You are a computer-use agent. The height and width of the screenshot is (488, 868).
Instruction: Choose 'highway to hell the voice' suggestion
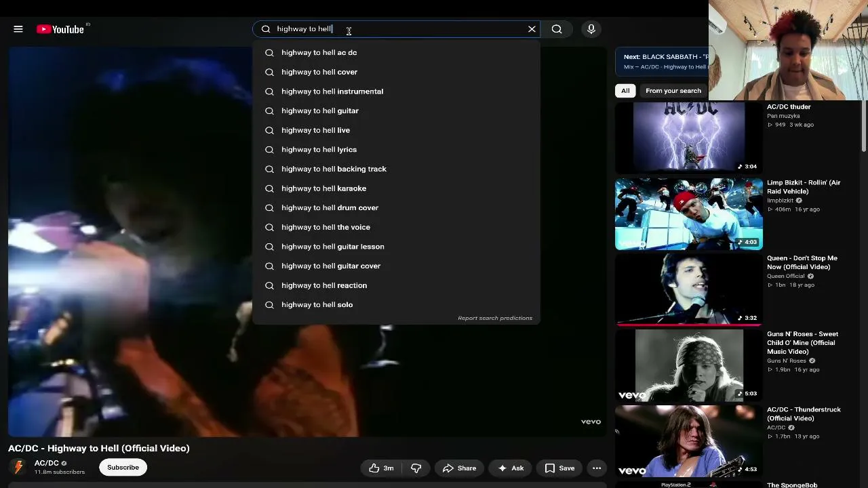[x=397, y=227]
